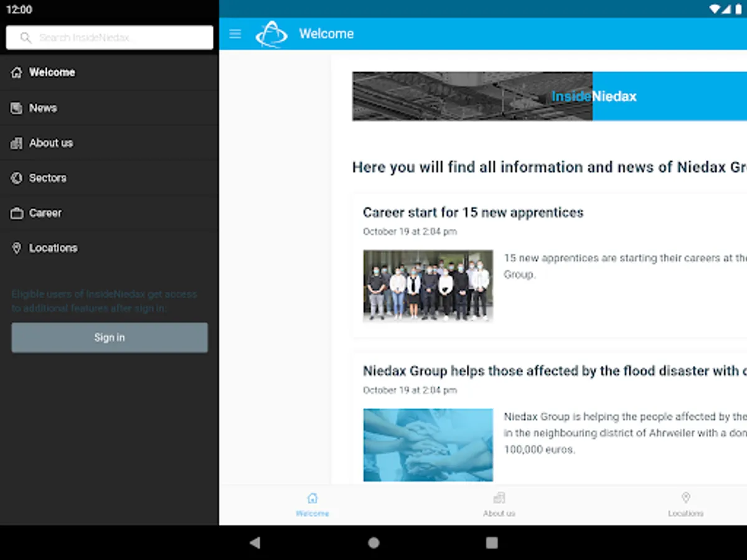
Task: Select the Welcome bottom tab
Action: [312, 505]
